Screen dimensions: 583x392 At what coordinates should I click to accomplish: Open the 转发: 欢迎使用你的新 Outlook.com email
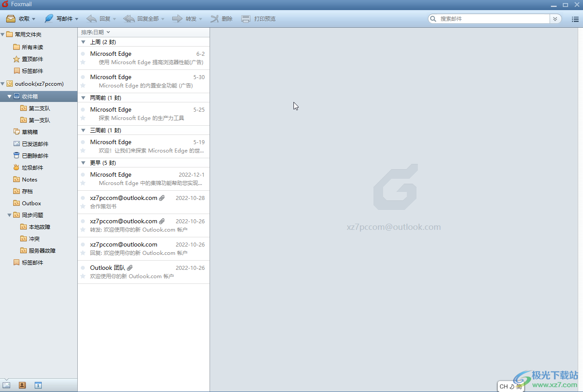click(x=144, y=225)
